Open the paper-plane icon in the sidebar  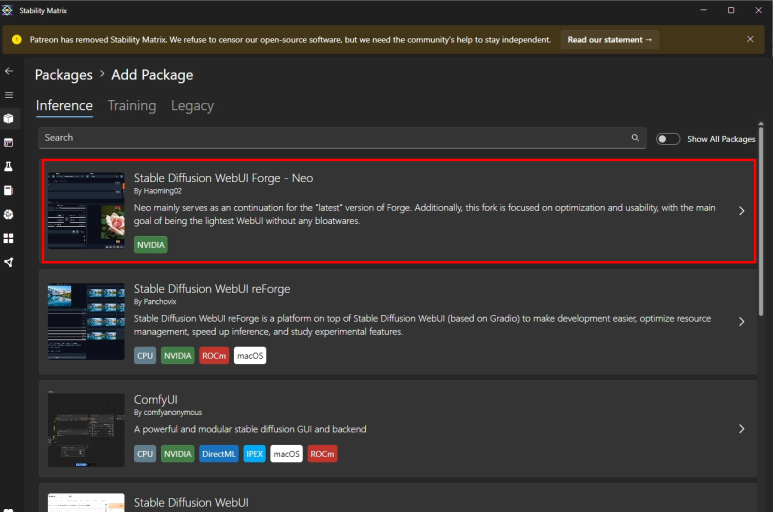[x=9, y=262]
